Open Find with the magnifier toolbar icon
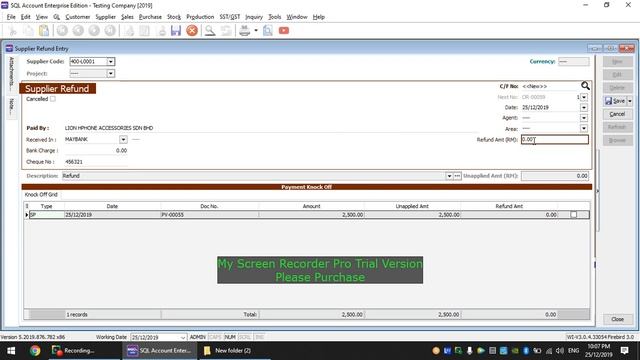This screenshot has width=640, height=360. pos(210,31)
